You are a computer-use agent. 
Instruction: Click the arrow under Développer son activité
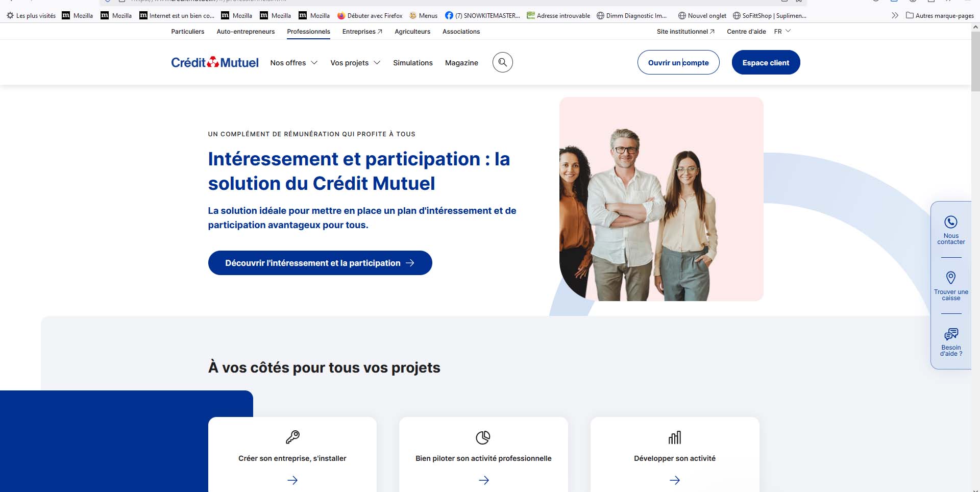(675, 480)
